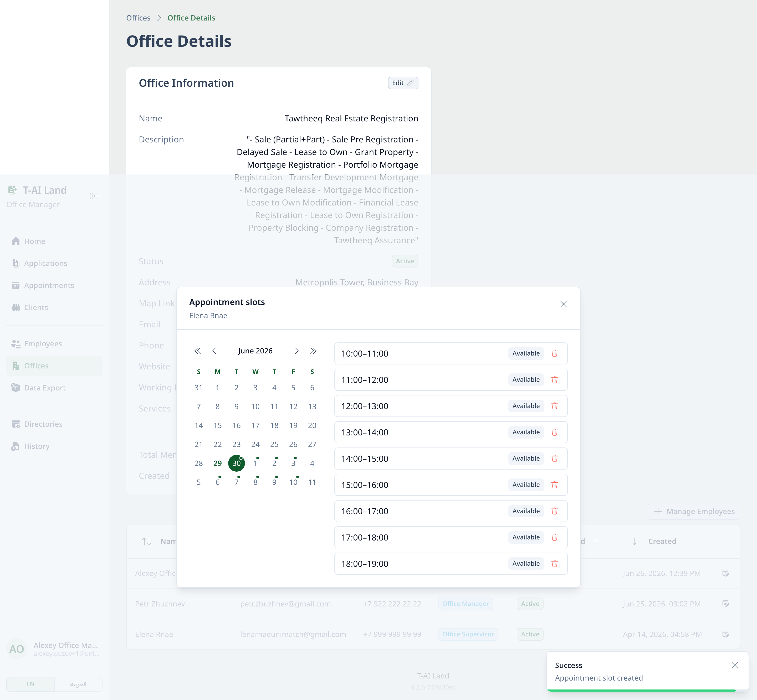This screenshot has height=700, width=757.
Task: Click the T-AI Land logo icon
Action: (x=13, y=190)
